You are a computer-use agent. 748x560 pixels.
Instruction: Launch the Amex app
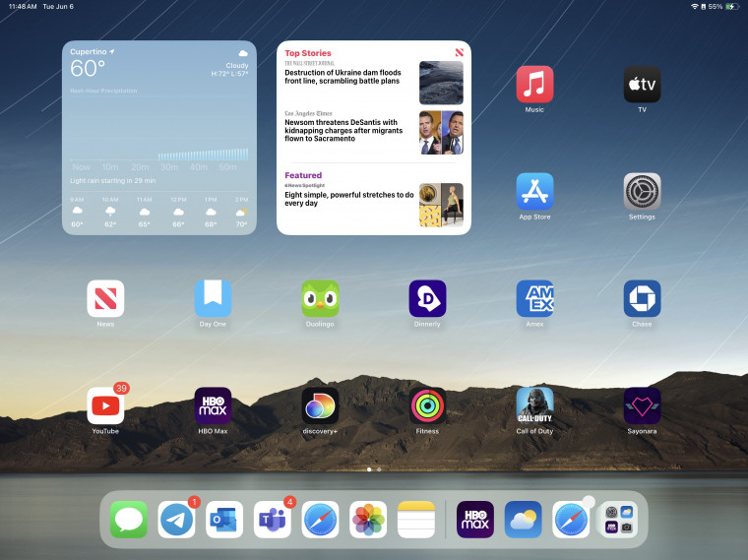pyautogui.click(x=534, y=298)
